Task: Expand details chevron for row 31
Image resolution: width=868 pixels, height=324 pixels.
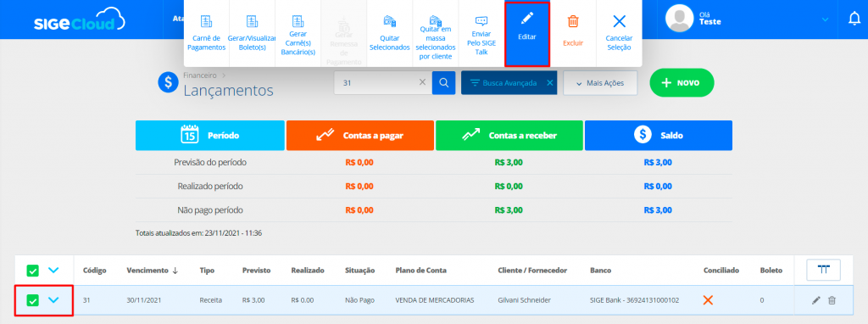Action: (x=53, y=300)
